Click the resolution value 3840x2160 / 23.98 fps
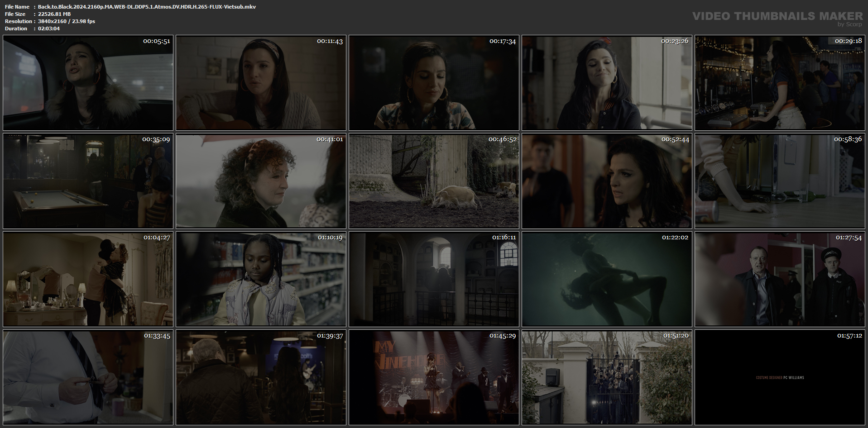This screenshot has width=868, height=428. click(x=67, y=21)
